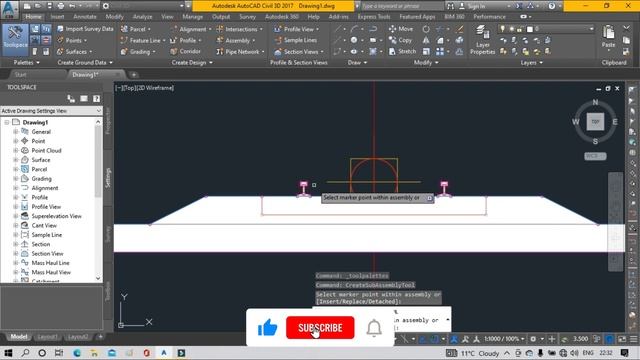Open the Windows Start menu
The image size is (640, 360).
coord(8,353)
